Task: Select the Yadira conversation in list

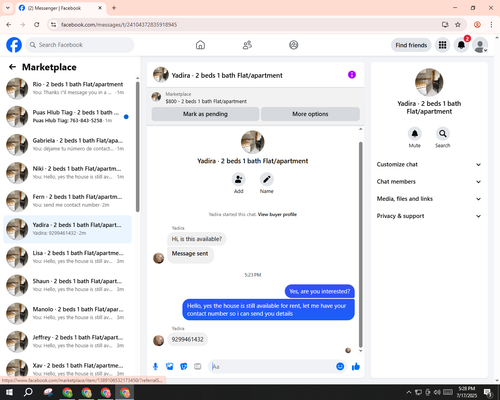Action: (x=68, y=229)
